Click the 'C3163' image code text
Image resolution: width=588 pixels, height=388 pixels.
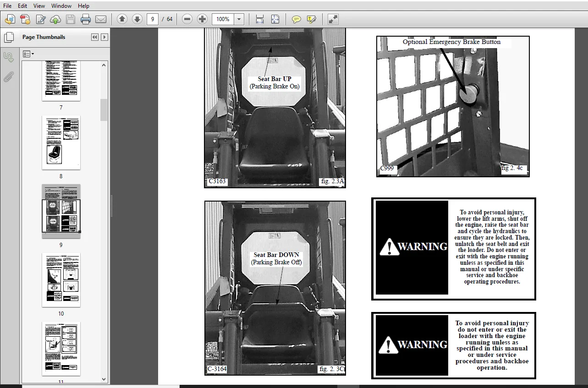click(x=217, y=181)
